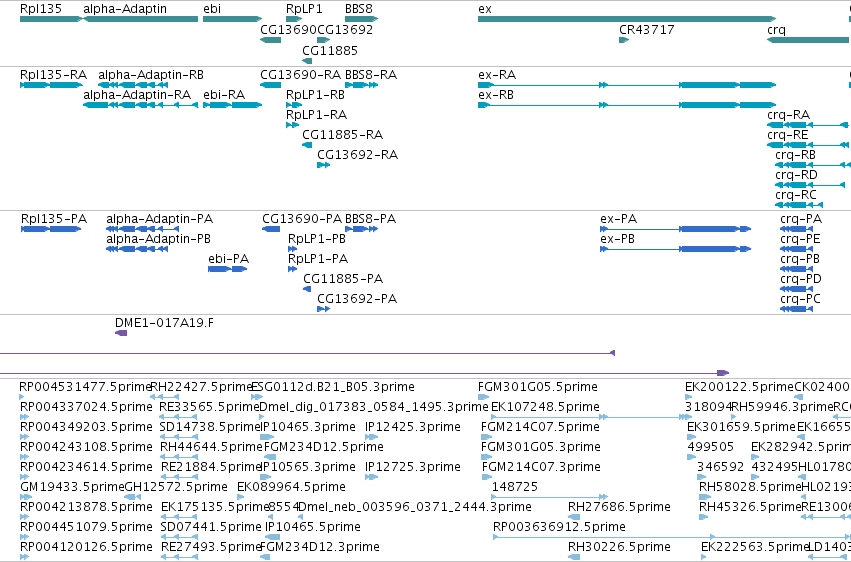Click the ESG0112d.B21_B05.3prime EST label
Screen dimensions: 851x562
333,387
